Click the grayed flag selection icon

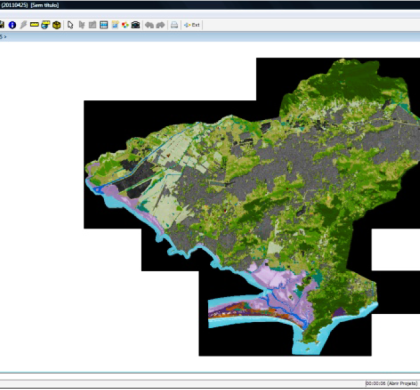[x=82, y=25]
